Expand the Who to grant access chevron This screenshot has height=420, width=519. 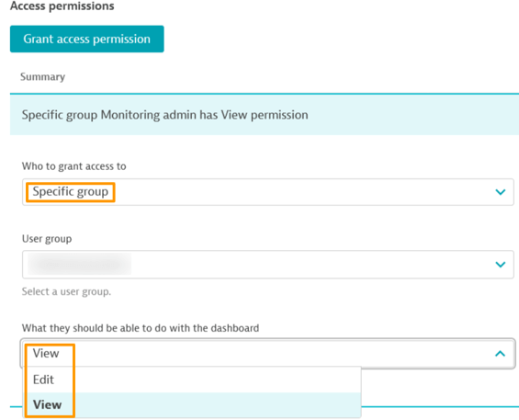point(500,192)
